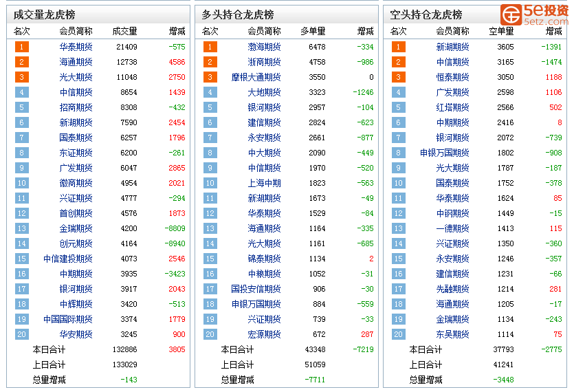Click rank 10 badge in 空头持仓龙虎榜
574x392 pixels.
pyautogui.click(x=398, y=183)
